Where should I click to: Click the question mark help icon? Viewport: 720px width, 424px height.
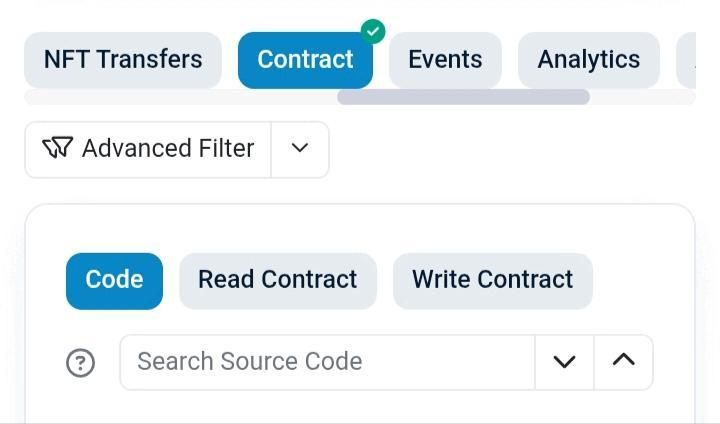coord(80,362)
